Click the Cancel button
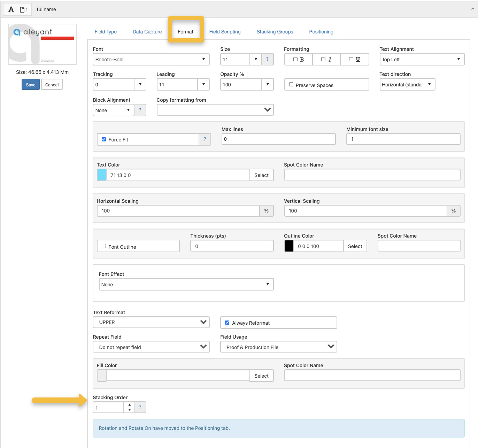 52,85
